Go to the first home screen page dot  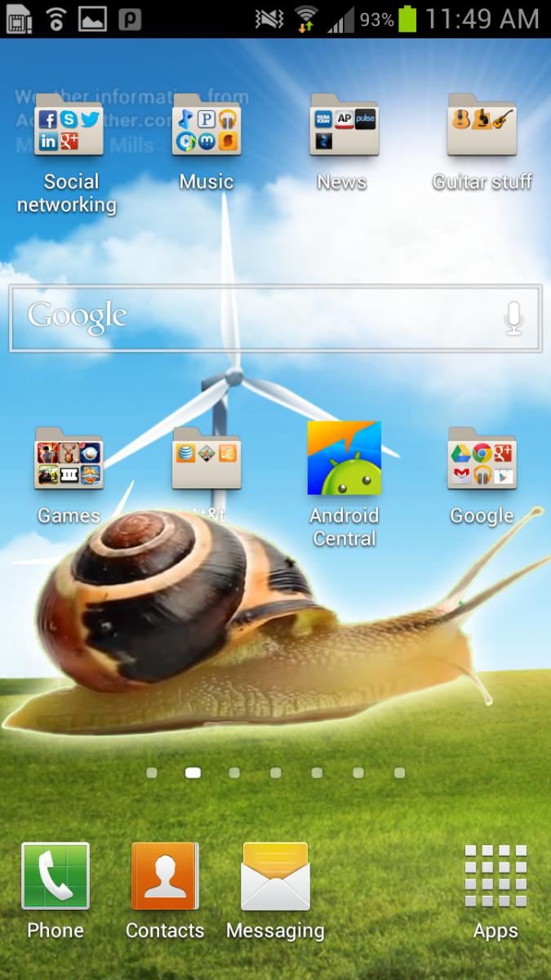pyautogui.click(x=152, y=773)
